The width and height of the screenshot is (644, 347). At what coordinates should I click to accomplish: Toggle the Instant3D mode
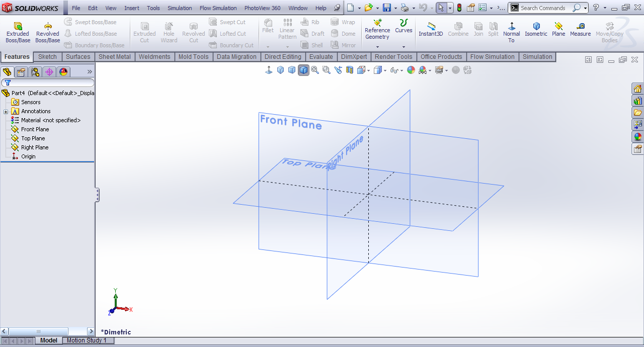(x=431, y=30)
